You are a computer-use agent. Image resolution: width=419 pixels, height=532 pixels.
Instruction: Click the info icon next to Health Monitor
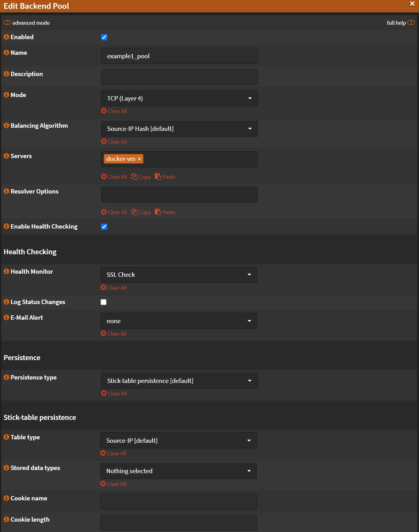[x=6, y=271]
